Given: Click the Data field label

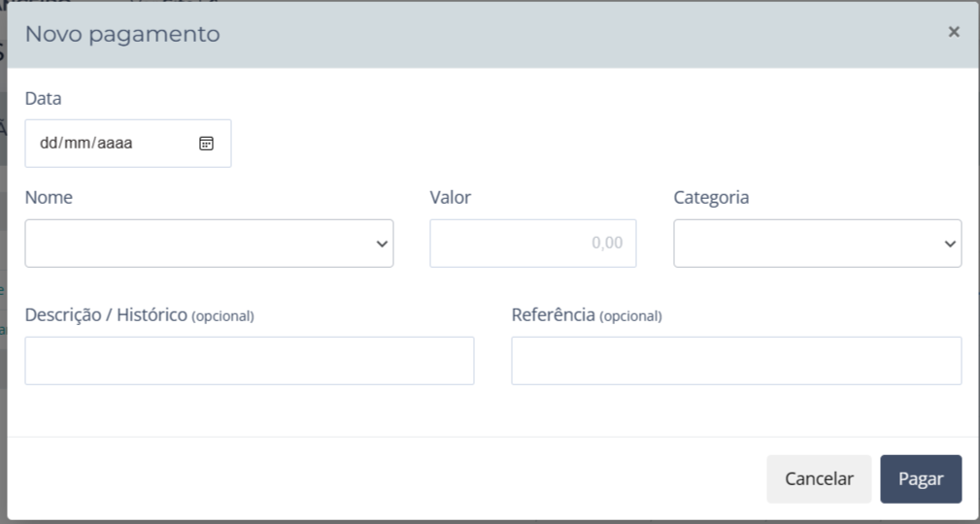Looking at the screenshot, I should coord(43,98).
